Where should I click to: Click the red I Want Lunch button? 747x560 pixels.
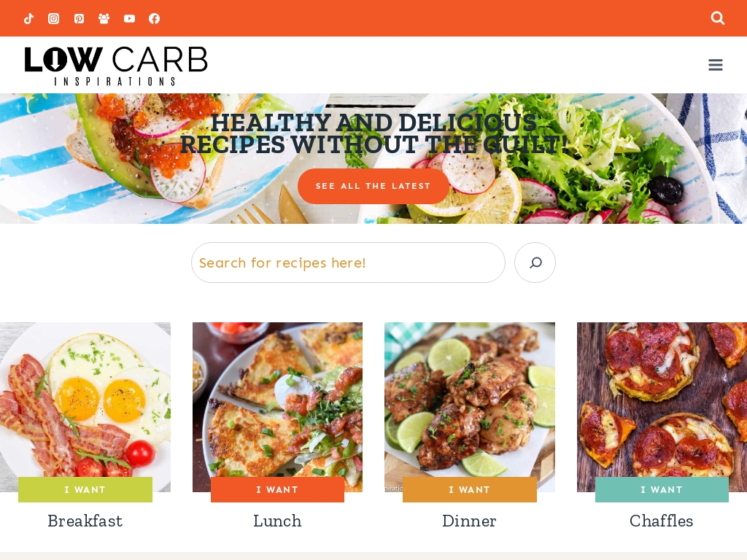(277, 489)
